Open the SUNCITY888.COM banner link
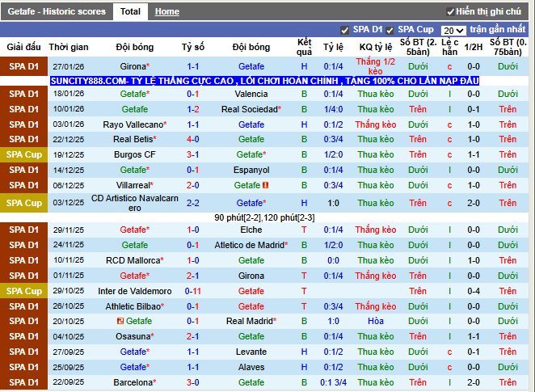Screen dimensions: 535x392 (264, 81)
